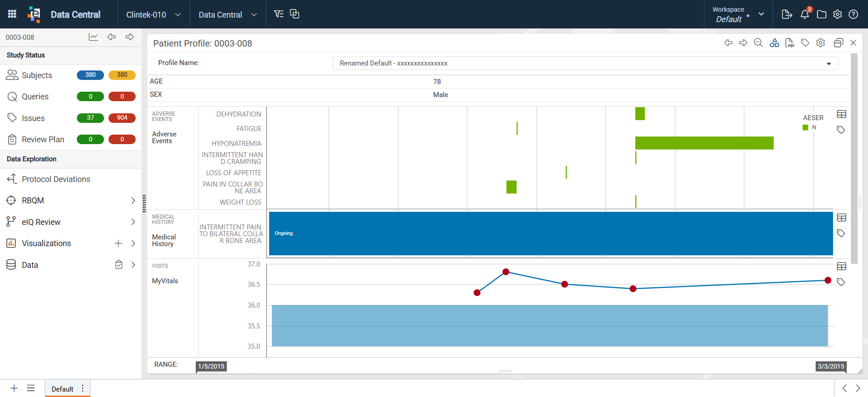The height and width of the screenshot is (397, 868).
Task: Open the filter list icon in header
Action: 279,14
